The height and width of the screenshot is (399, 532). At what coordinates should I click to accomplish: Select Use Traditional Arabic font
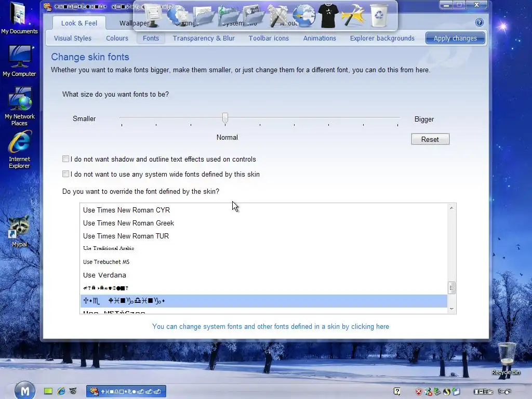click(263, 248)
